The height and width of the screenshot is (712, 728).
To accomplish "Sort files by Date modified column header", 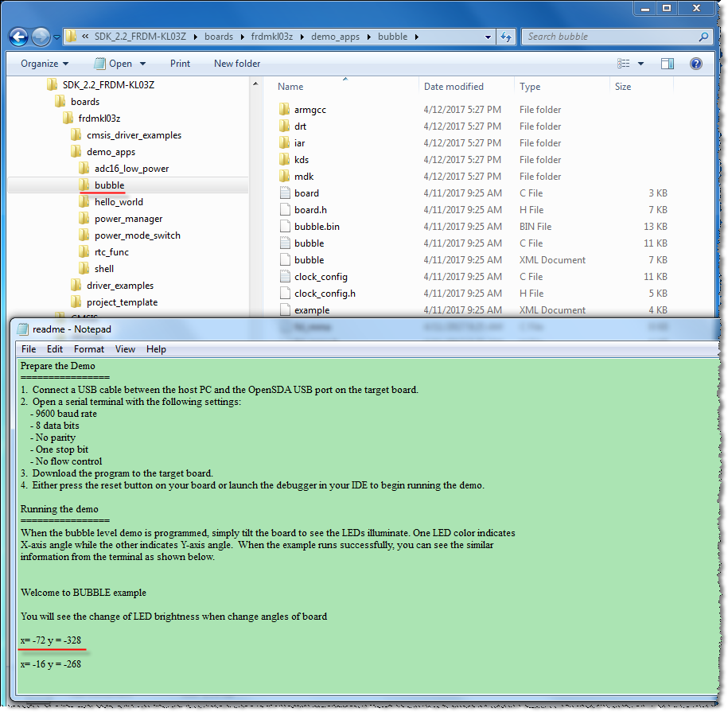I will [x=454, y=87].
